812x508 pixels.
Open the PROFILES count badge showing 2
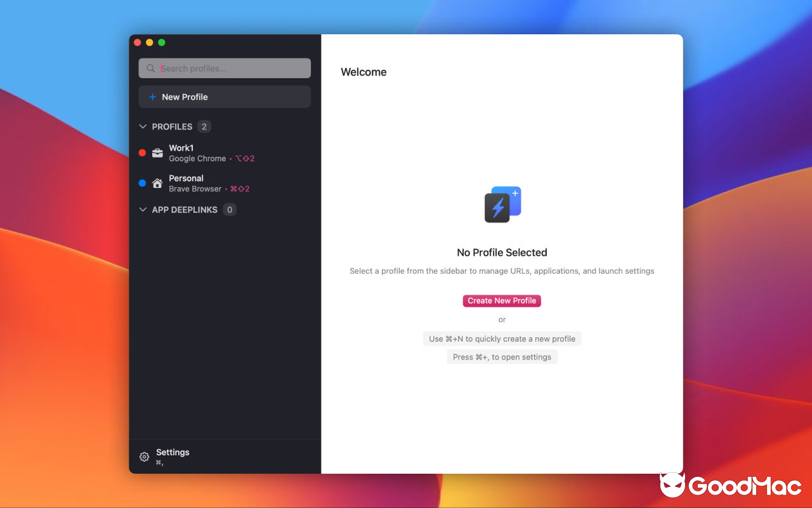tap(204, 126)
